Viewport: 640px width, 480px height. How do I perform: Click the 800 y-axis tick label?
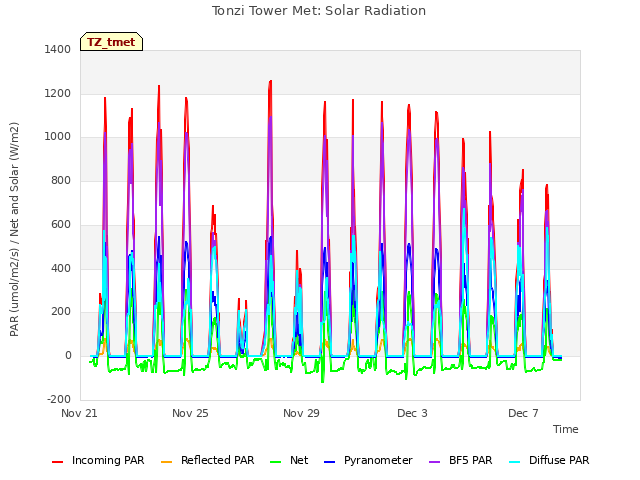61,180
